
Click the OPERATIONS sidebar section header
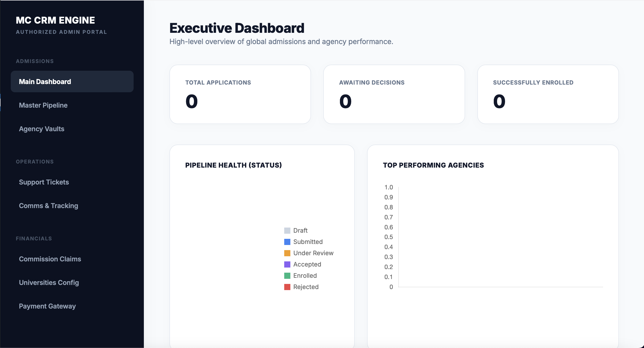tap(35, 161)
